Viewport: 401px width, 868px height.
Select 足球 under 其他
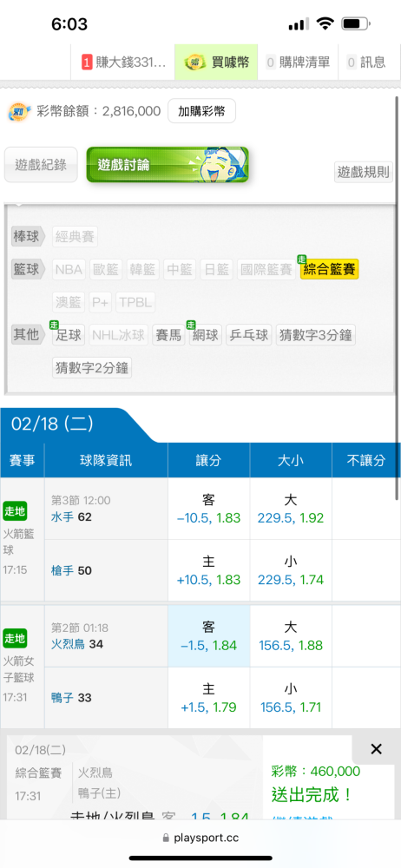tap(69, 335)
